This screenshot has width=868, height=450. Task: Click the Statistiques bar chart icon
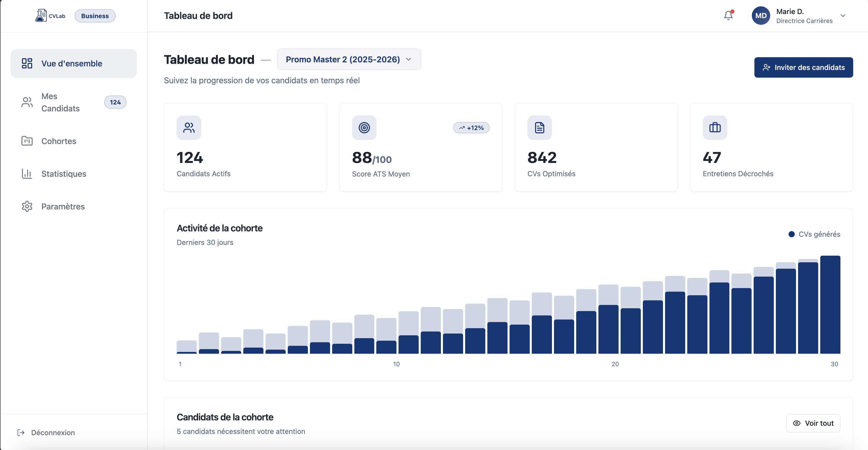pos(27,174)
